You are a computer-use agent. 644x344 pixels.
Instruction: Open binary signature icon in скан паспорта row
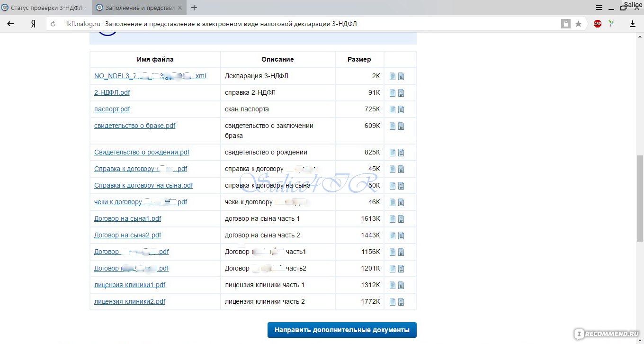(x=401, y=109)
